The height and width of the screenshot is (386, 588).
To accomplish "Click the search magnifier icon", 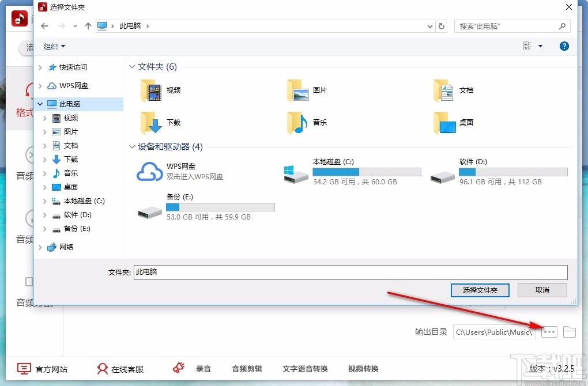I will tap(562, 26).
